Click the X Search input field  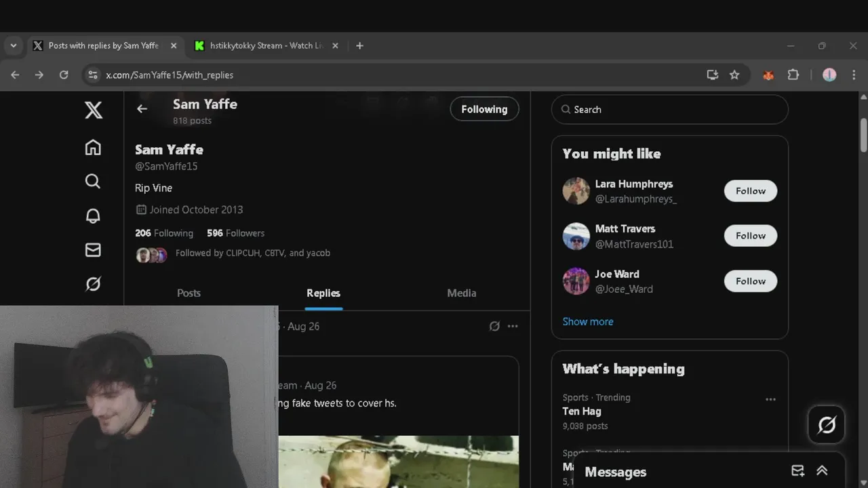tap(669, 109)
